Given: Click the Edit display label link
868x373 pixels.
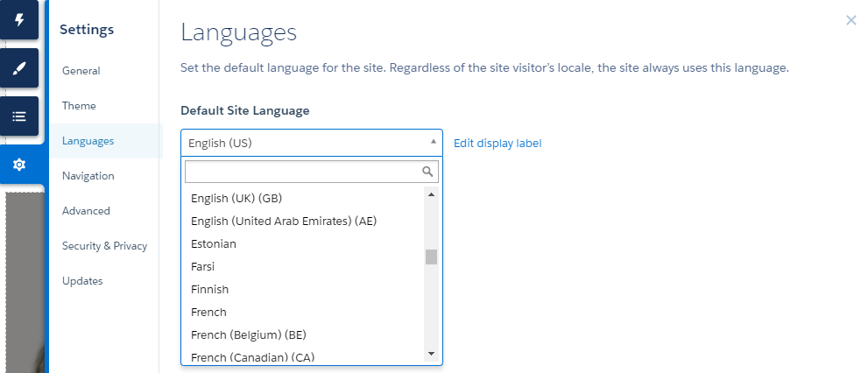Looking at the screenshot, I should point(498,144).
